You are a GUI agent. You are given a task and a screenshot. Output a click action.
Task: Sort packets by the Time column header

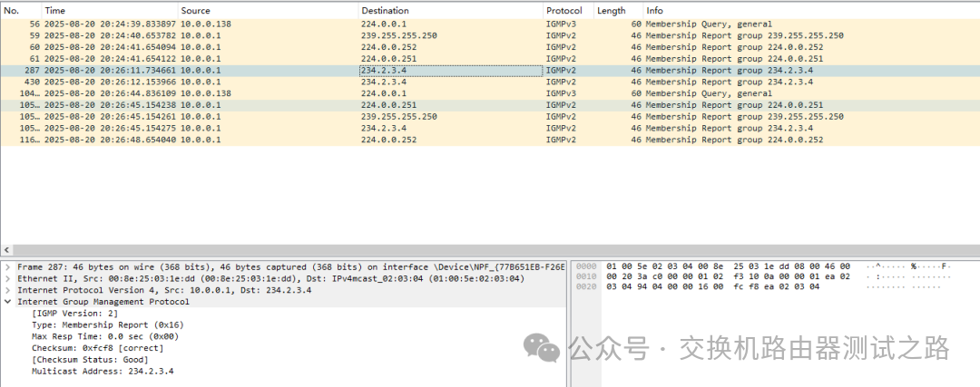(x=55, y=10)
